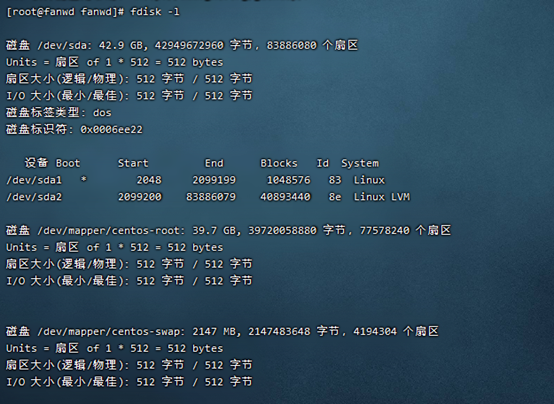
Task: Click the Id value 83
Action: tap(335, 180)
